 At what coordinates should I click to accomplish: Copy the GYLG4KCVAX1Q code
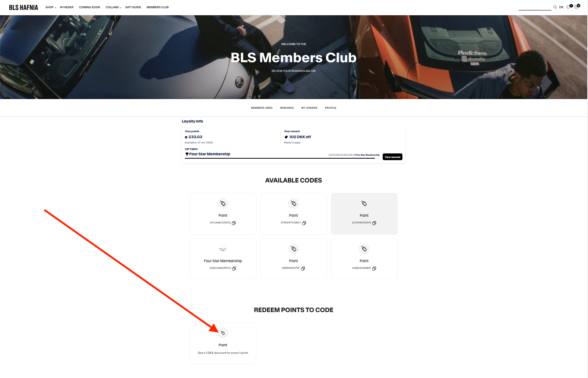(x=234, y=223)
